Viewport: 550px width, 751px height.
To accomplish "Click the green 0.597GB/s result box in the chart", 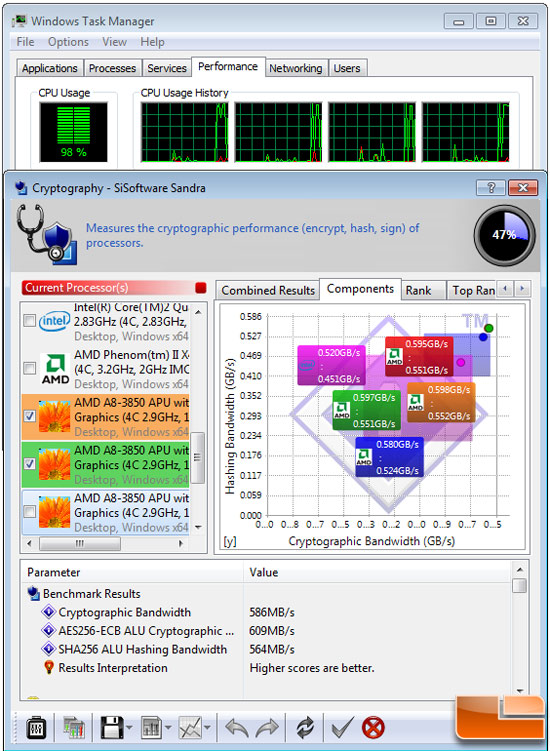I will (x=367, y=410).
